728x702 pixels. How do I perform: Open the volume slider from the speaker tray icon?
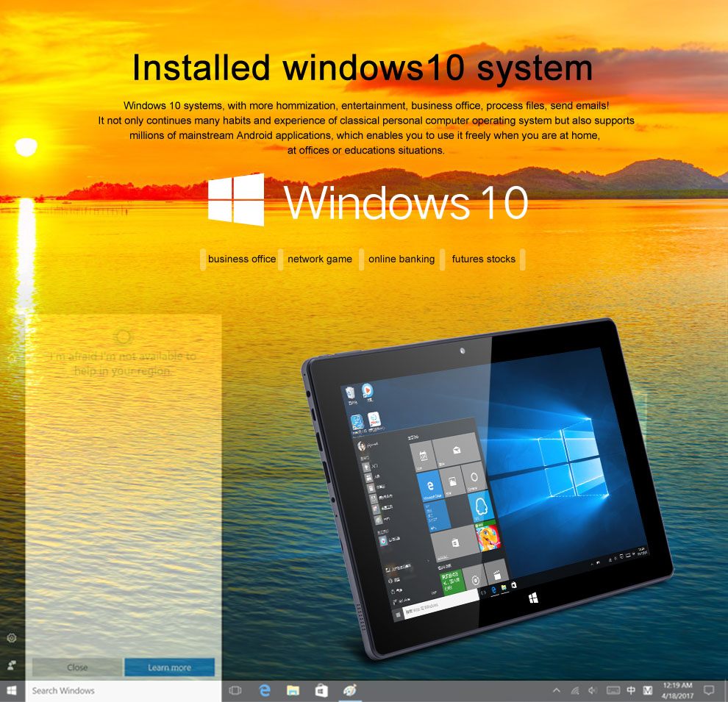(593, 691)
